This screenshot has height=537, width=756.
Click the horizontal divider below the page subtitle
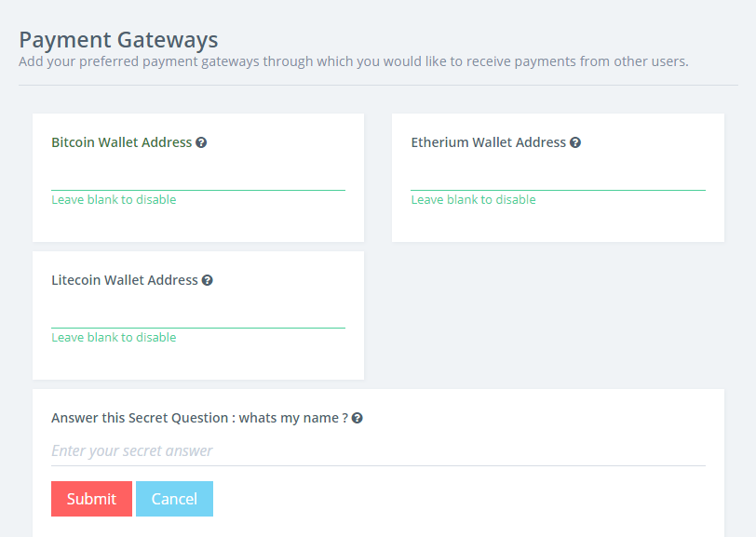[379, 86]
